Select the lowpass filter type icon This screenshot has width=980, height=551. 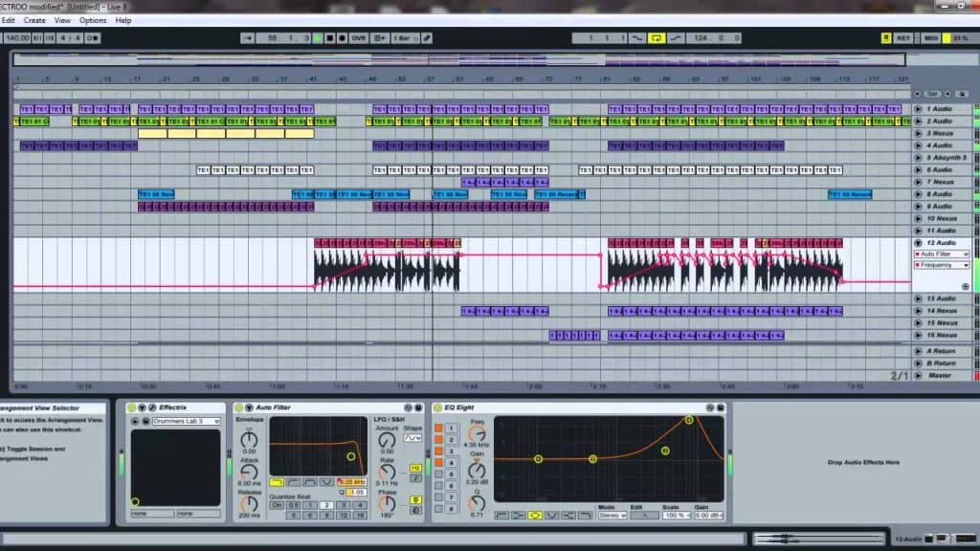[x=277, y=482]
